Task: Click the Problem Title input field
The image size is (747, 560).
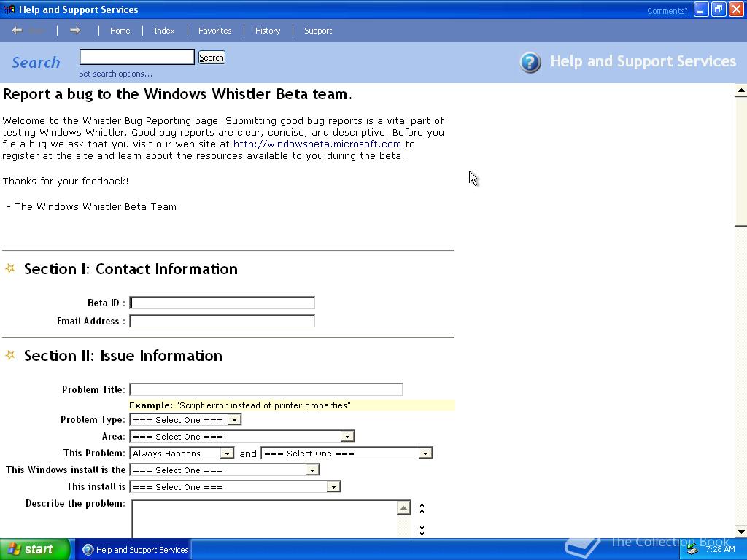Action: pos(266,389)
